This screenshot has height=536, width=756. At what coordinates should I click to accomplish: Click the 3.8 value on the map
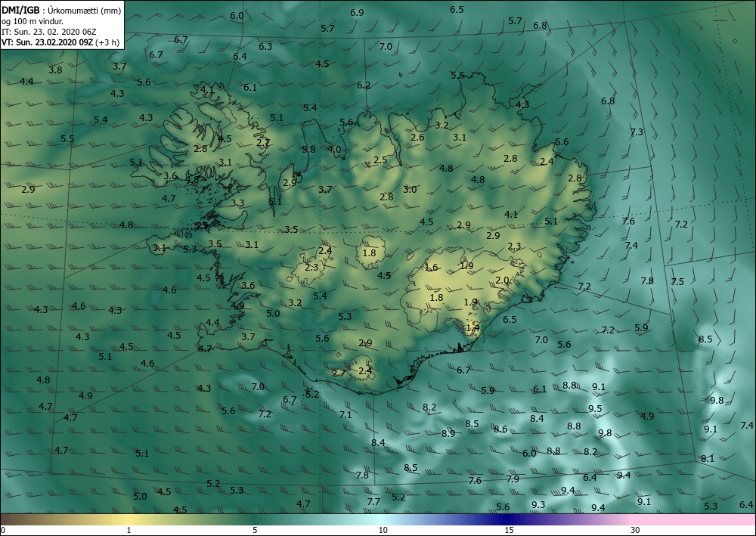pos(55,70)
